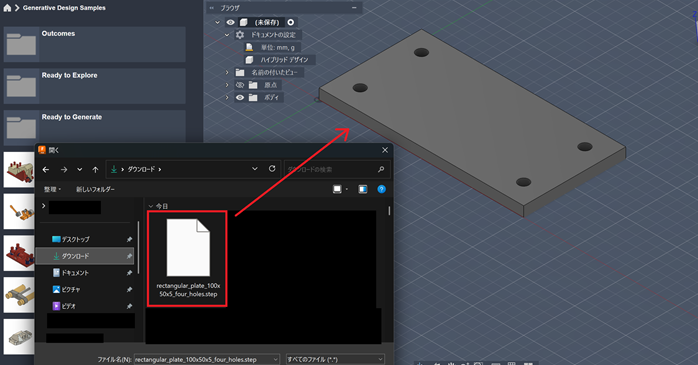Collapse the (未保存) root node

coord(217,22)
